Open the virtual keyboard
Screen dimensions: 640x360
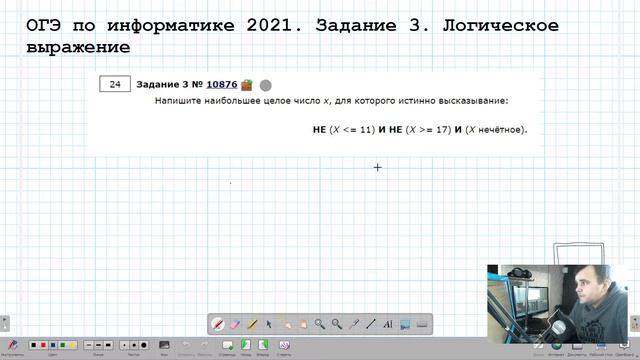click(x=422, y=324)
